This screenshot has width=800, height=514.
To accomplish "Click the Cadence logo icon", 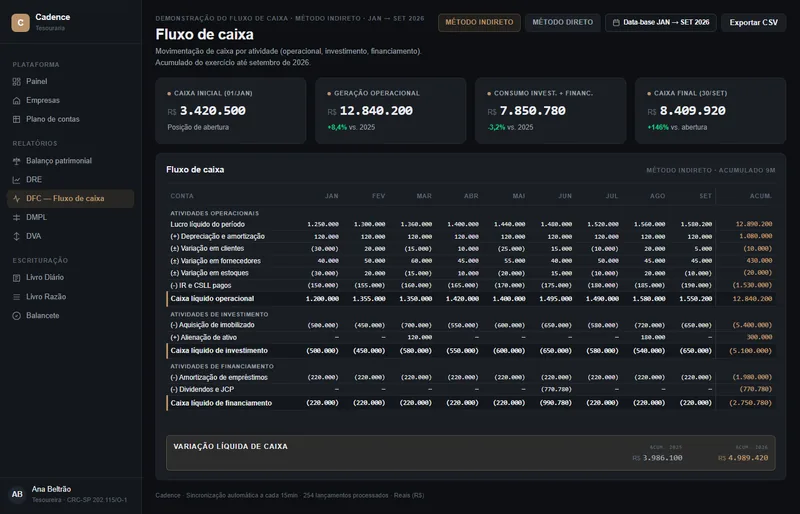I will pyautogui.click(x=20, y=22).
